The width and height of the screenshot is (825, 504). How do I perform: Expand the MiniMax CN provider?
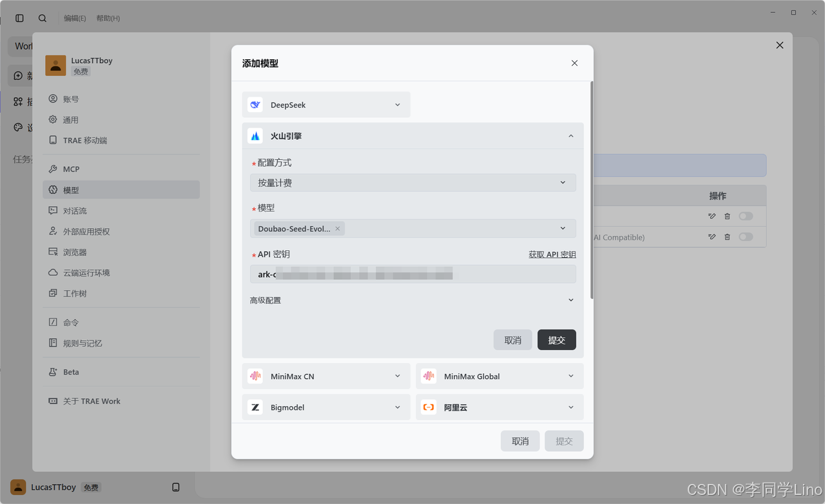326,376
